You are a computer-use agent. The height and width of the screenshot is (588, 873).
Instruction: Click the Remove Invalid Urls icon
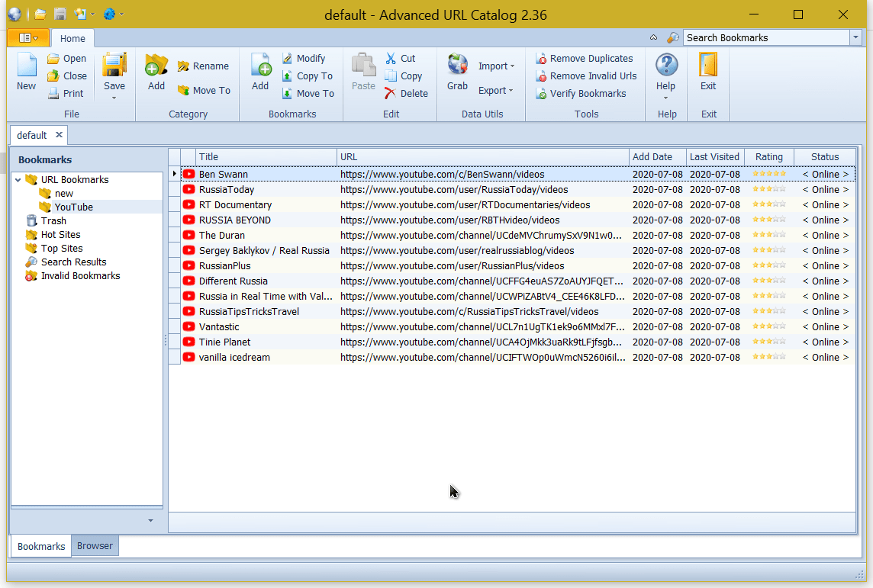[x=543, y=76]
